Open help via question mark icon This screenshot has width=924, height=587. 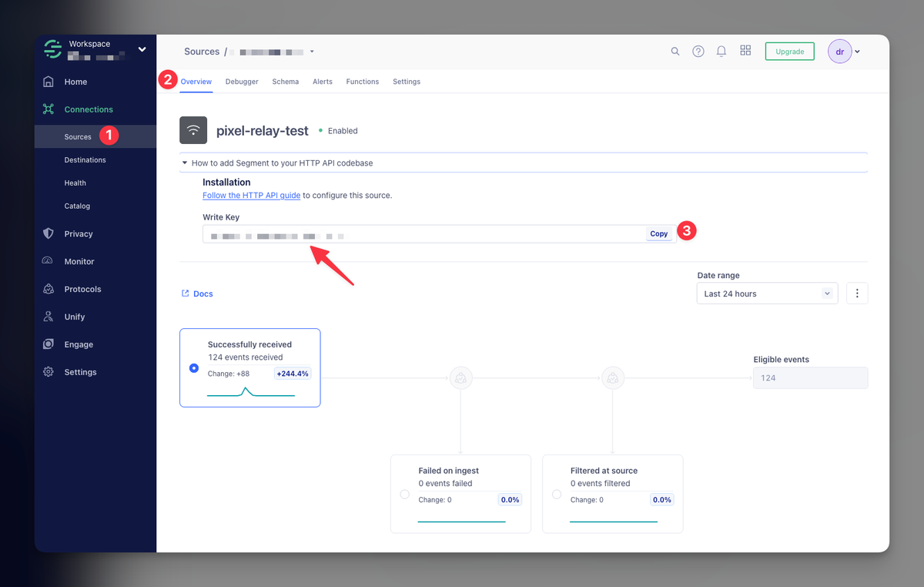[698, 52]
